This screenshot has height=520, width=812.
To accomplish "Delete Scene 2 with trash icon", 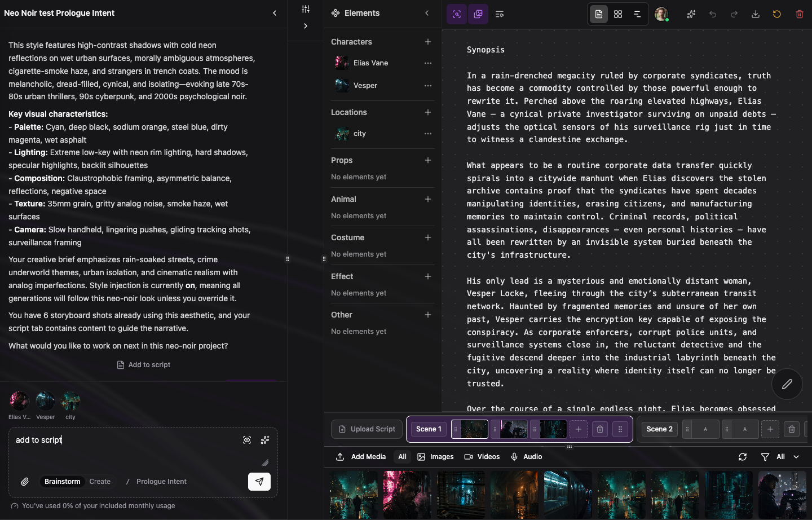I will tap(792, 429).
